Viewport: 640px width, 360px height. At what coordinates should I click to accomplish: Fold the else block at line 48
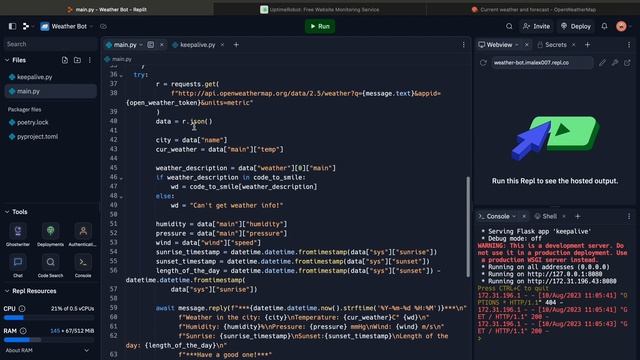[x=121, y=197]
